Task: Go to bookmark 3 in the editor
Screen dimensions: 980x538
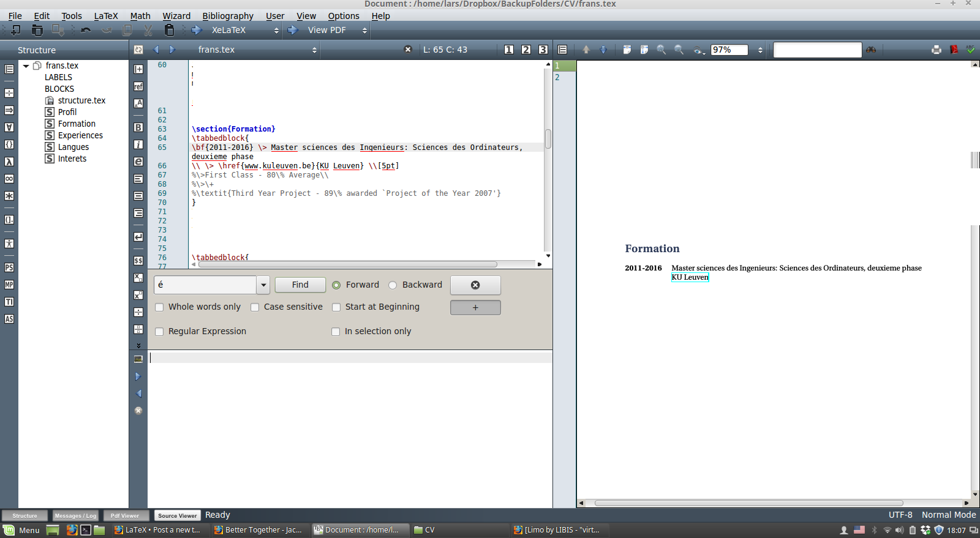Action: (x=543, y=50)
